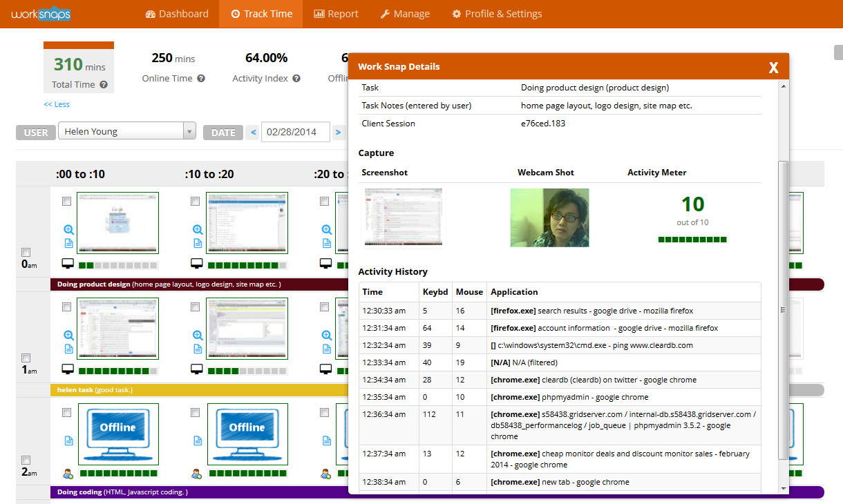Go to the previous date with the left arrow
Viewport: 843px width, 504px height.
click(253, 133)
